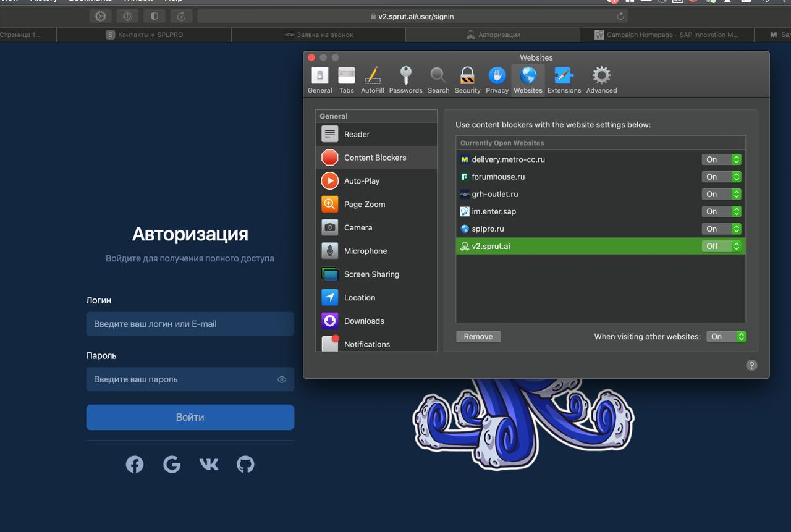Select v2.sprut.ai website row
The height and width of the screenshot is (532, 791).
click(601, 246)
